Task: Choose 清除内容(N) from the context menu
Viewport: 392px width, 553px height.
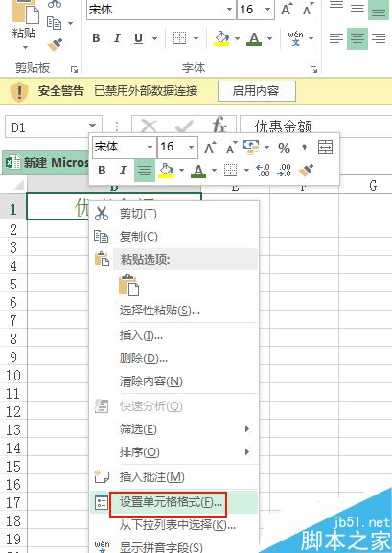Action: 174,380
